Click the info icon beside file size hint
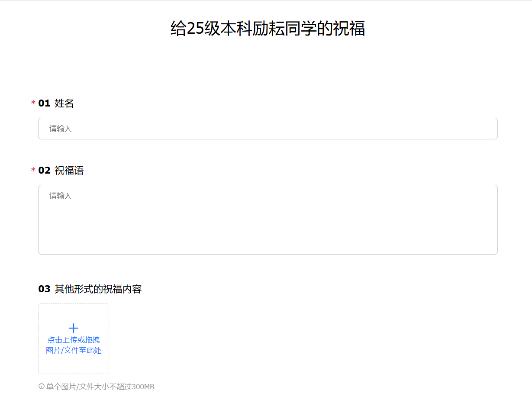532x397 pixels. pos(42,386)
